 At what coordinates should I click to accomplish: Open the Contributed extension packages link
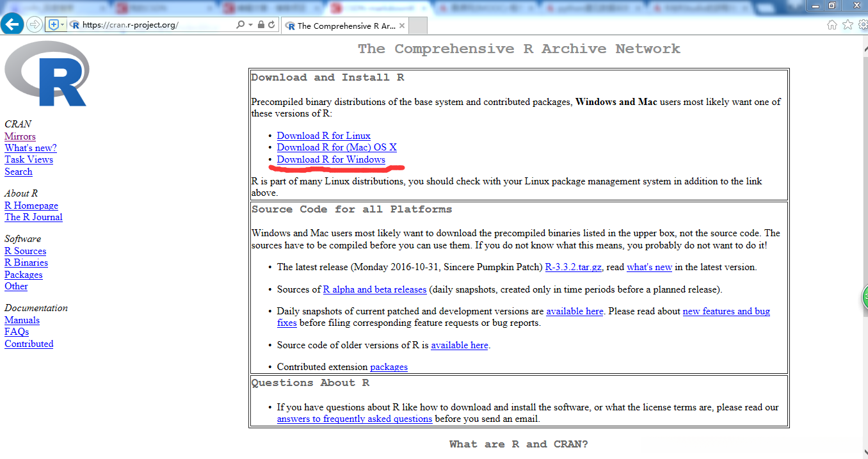point(389,367)
